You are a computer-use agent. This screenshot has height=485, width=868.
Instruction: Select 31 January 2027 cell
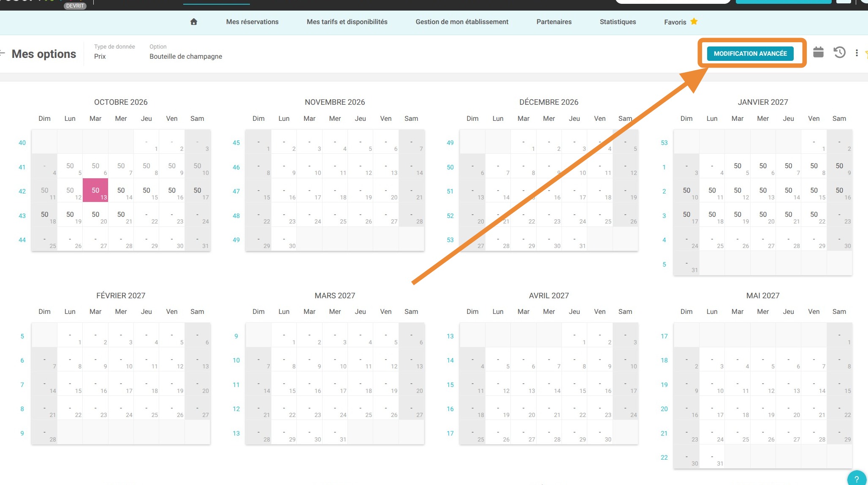point(686,264)
